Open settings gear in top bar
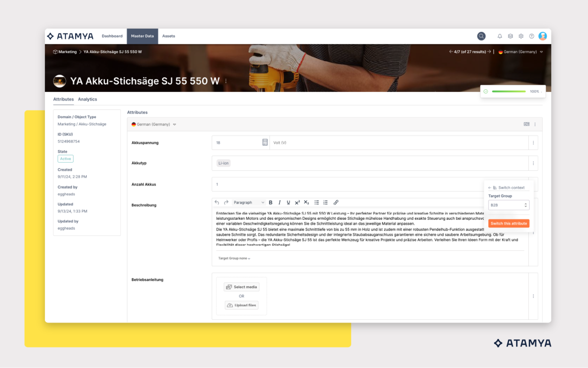Screen dimensions: 588x368 click(x=521, y=36)
